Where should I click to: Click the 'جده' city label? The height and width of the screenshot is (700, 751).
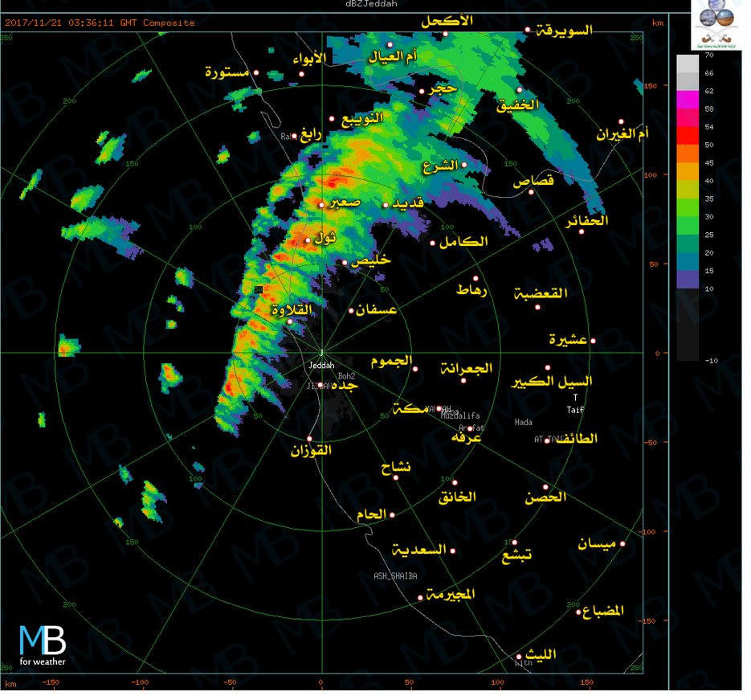pos(344,385)
